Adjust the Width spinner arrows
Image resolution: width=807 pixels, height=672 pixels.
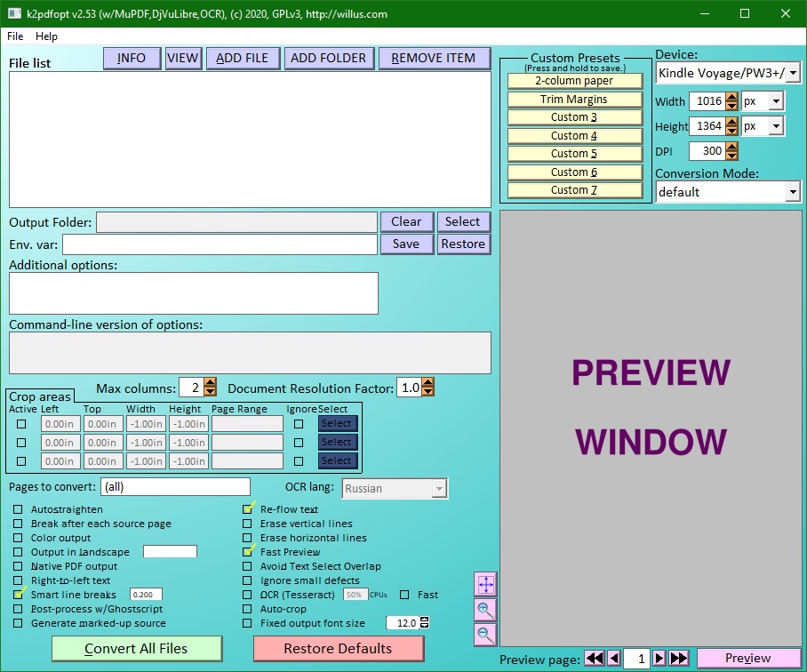click(x=731, y=100)
